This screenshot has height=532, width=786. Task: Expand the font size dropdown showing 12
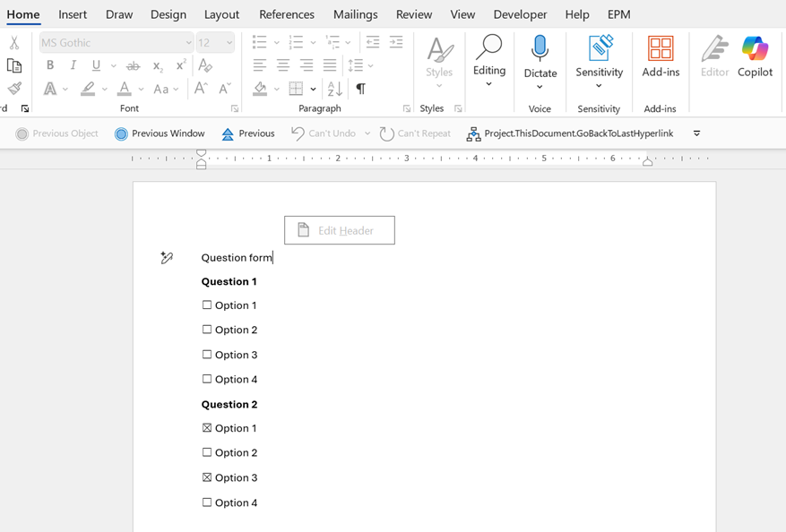(229, 43)
